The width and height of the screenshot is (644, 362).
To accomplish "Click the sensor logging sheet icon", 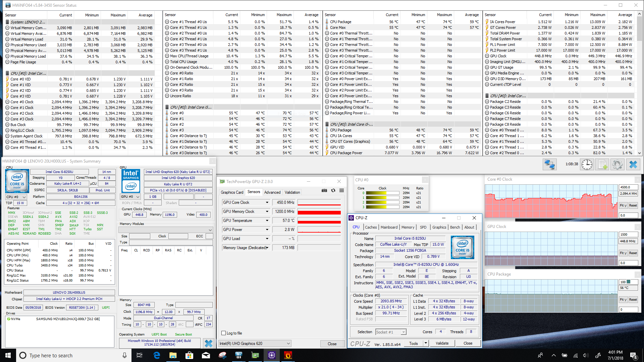I will pyautogui.click(x=602, y=165).
